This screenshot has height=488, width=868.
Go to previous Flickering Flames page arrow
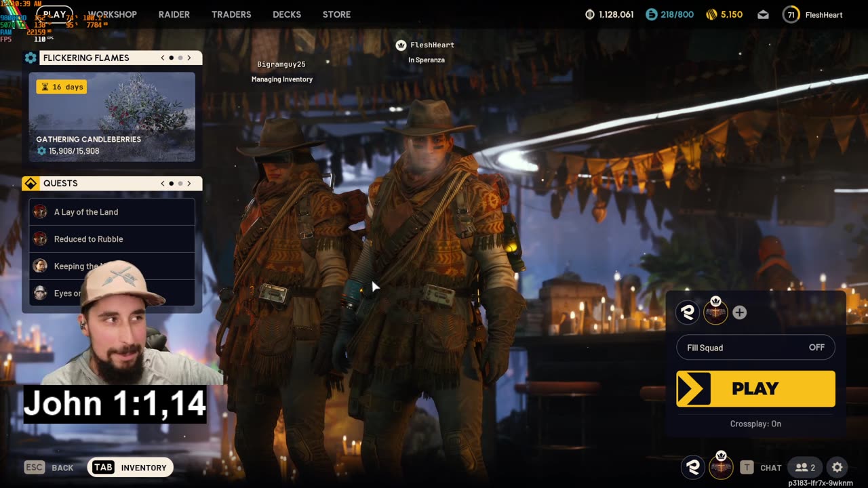tap(163, 58)
